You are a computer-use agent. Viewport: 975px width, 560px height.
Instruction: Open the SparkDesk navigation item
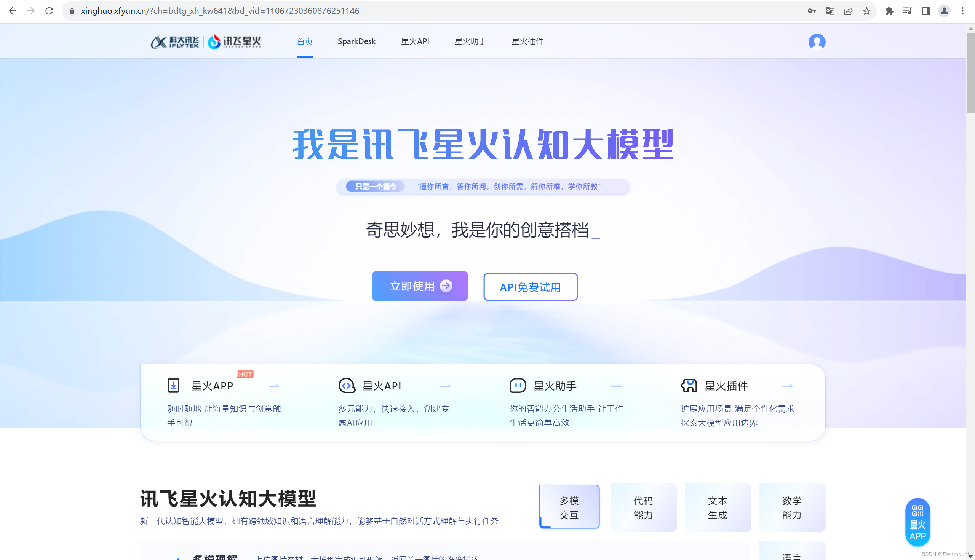point(356,41)
